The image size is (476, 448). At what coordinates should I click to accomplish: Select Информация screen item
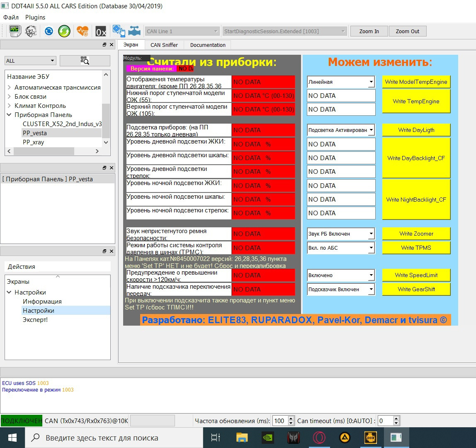pyautogui.click(x=42, y=301)
